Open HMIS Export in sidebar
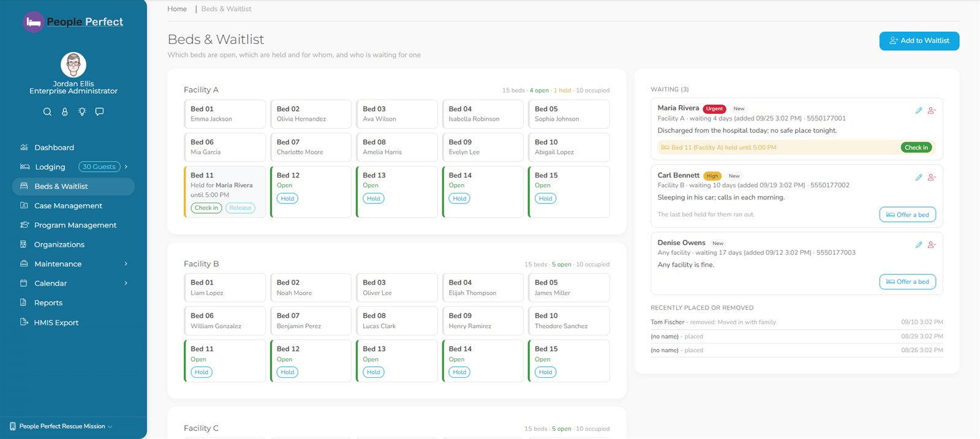 click(x=73, y=323)
